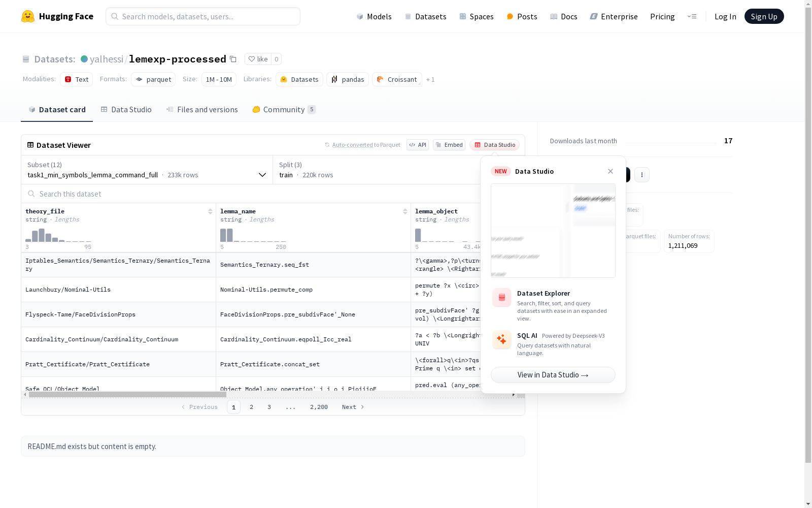Click the lemexp-processed dataset title
The width and height of the screenshot is (812, 508).
click(178, 59)
